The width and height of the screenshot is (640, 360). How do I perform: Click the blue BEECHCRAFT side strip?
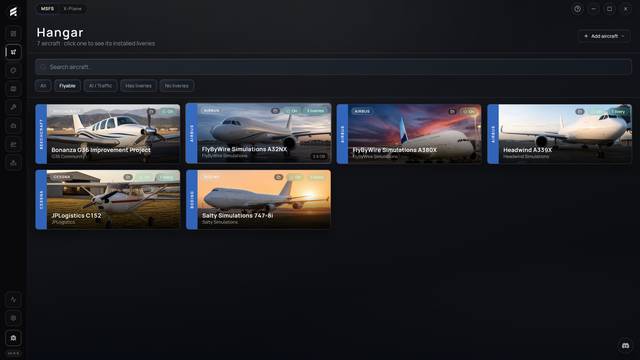tap(41, 134)
